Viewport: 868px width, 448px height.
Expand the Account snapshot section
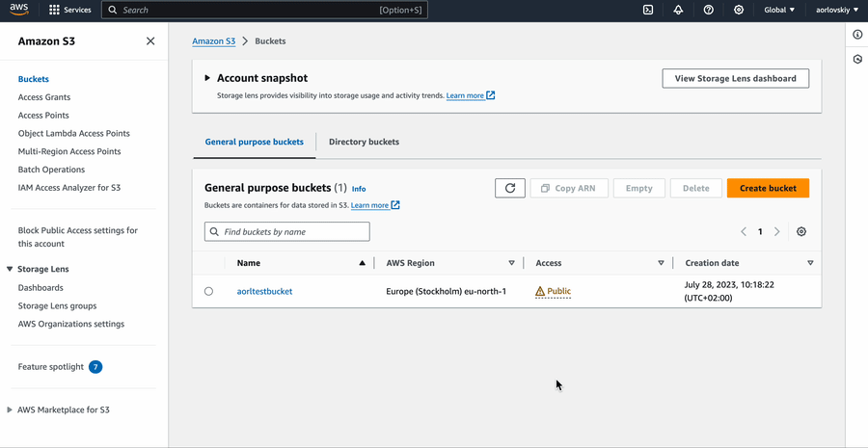point(207,78)
